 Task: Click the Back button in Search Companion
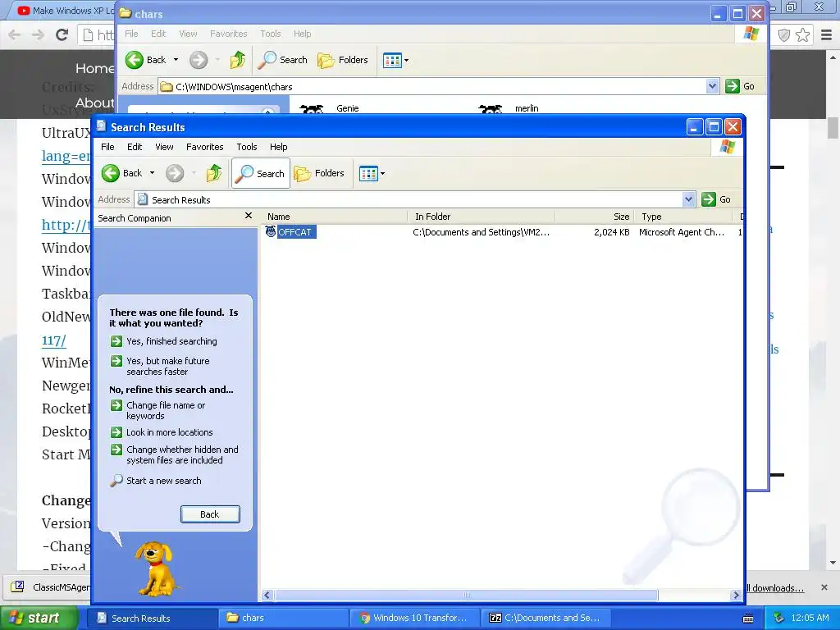pyautogui.click(x=210, y=514)
